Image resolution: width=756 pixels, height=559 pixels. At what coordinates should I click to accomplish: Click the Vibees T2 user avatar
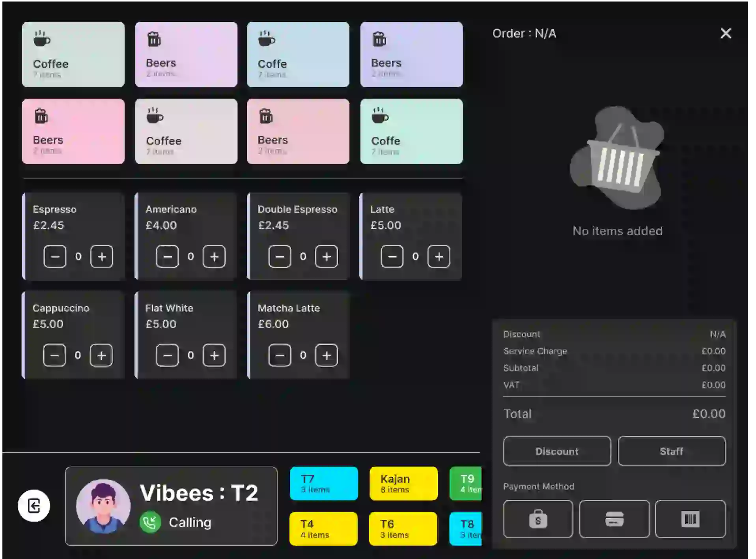pos(104,506)
